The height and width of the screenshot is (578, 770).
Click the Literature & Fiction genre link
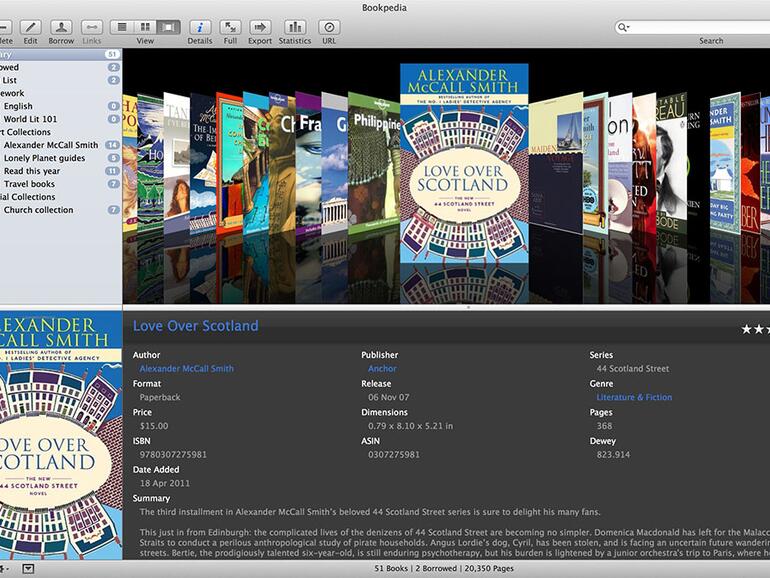pos(634,397)
